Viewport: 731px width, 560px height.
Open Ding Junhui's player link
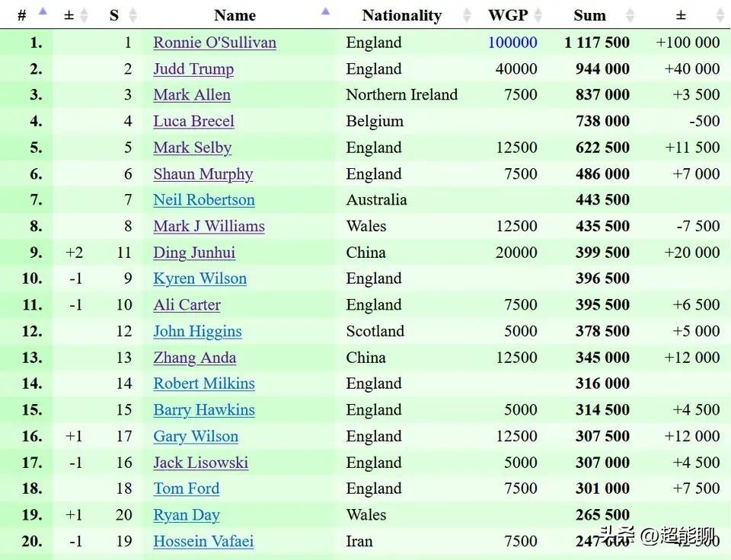coord(194,253)
